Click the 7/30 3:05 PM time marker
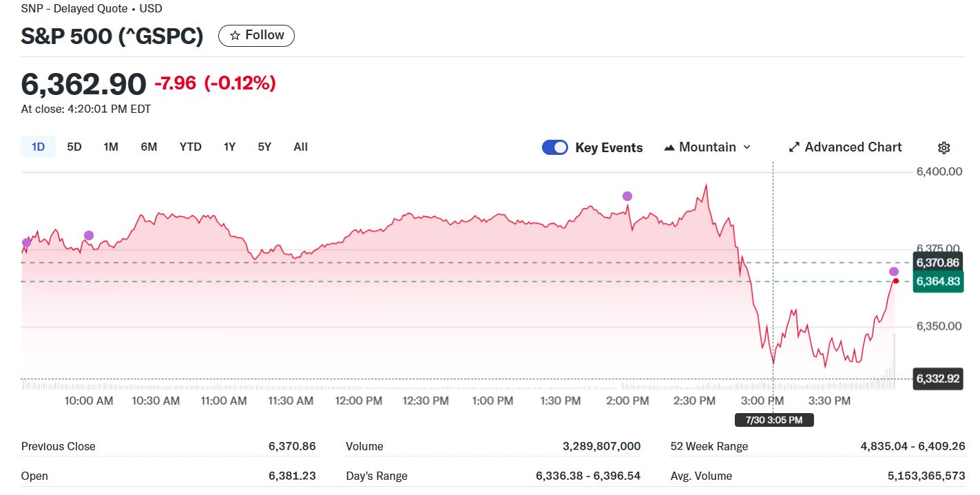The width and height of the screenshot is (980, 495). [x=774, y=420]
